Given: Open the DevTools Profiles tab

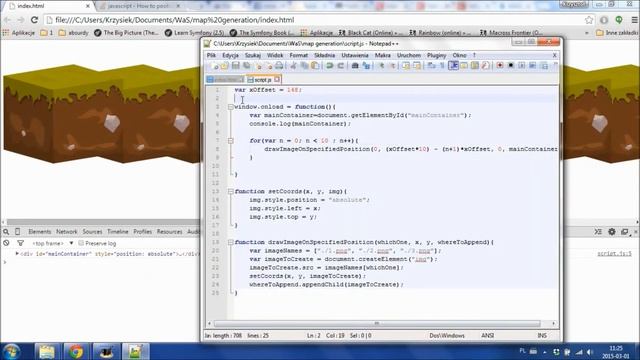Looking at the screenshot, I should [x=142, y=232].
